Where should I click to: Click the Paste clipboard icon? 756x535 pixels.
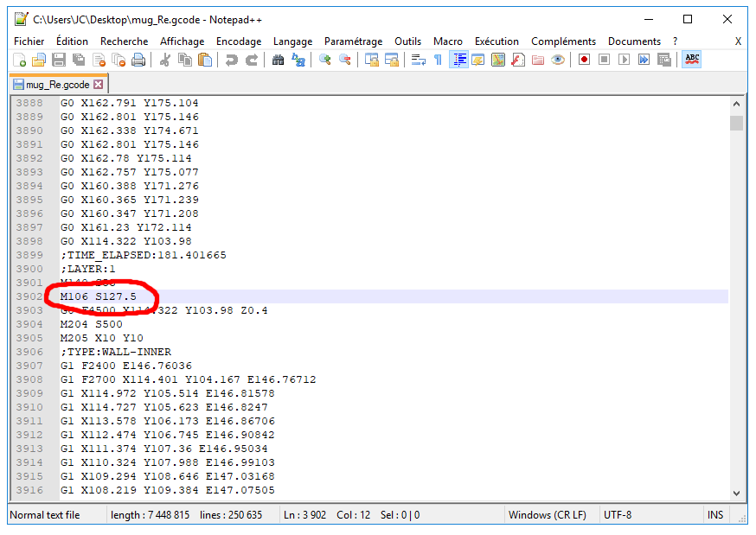(205, 60)
